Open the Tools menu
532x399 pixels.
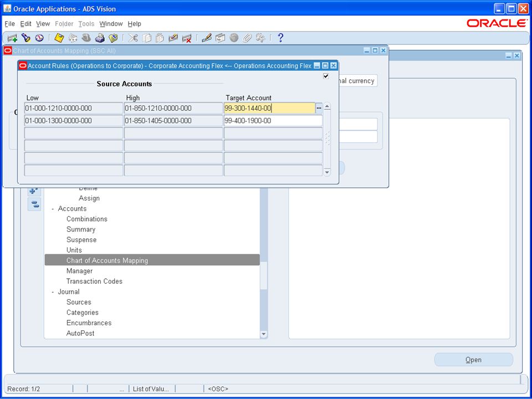point(86,24)
